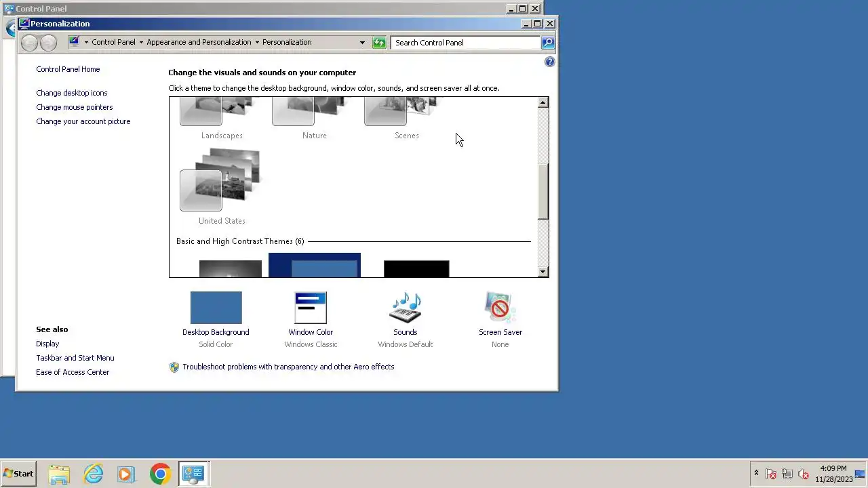Open Ease of Access Center link
868x488 pixels.
pyautogui.click(x=73, y=372)
